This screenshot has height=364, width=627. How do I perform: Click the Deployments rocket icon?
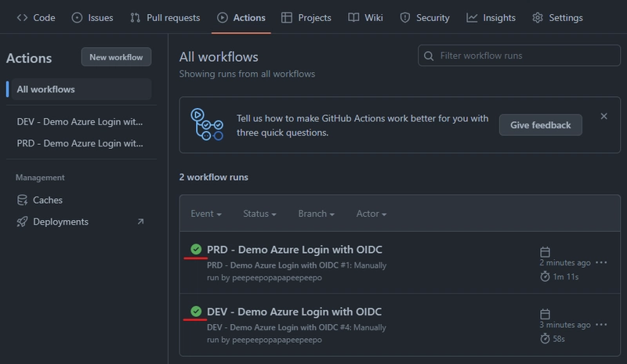pyautogui.click(x=22, y=222)
